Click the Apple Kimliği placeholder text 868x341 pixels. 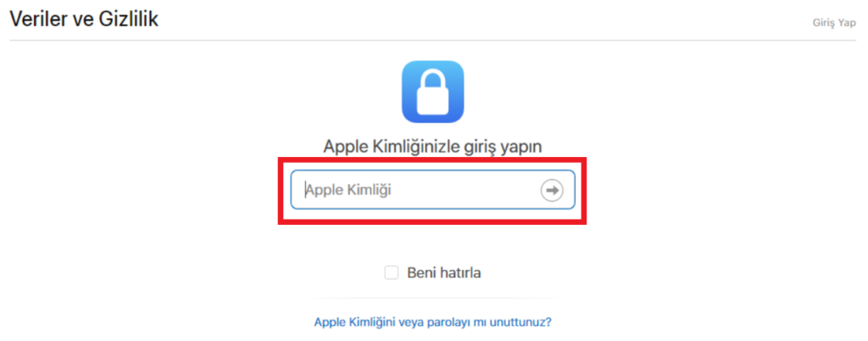[348, 190]
